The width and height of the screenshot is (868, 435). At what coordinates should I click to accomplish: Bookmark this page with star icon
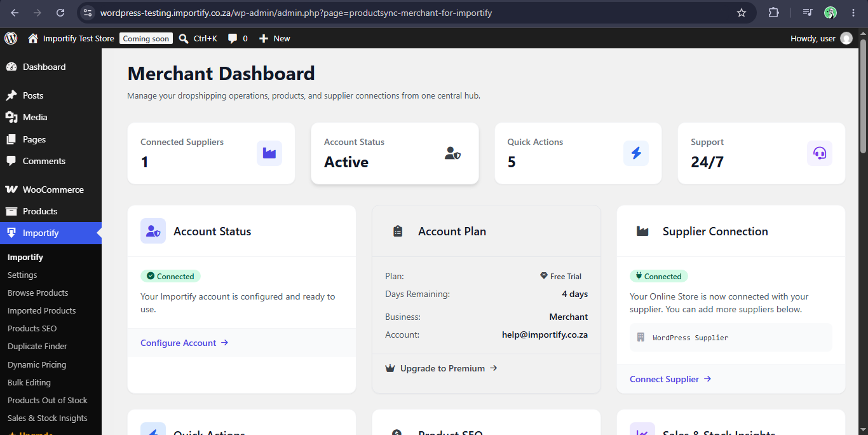[742, 13]
